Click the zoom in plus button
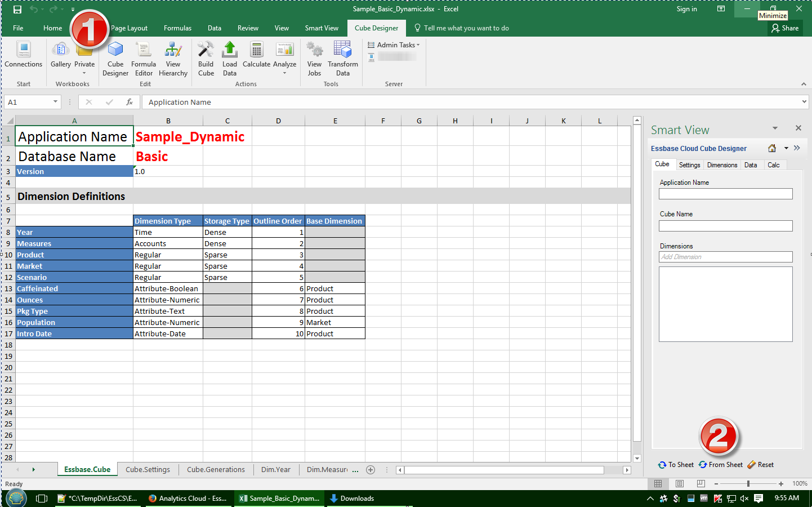The width and height of the screenshot is (812, 507). tap(781, 484)
